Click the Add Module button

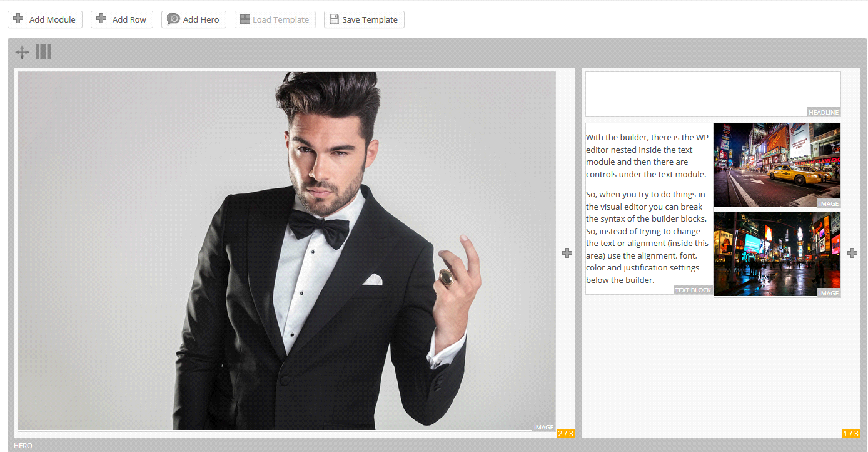(45, 19)
